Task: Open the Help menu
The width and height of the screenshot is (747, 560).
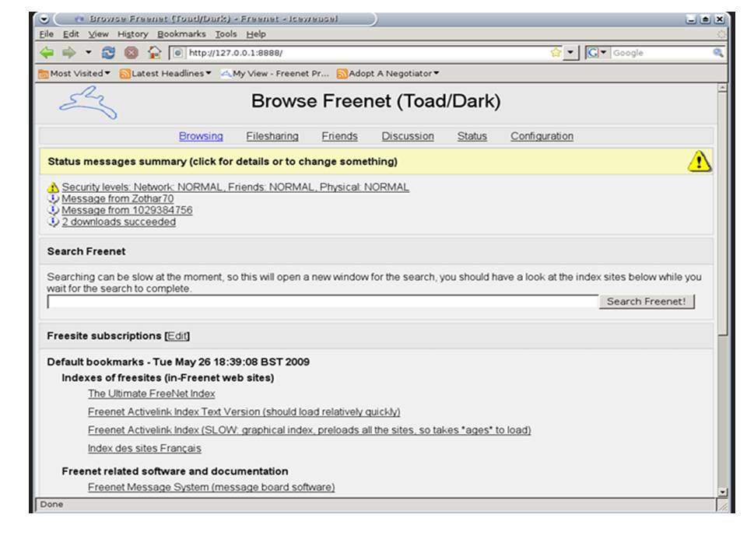Action: coord(256,34)
